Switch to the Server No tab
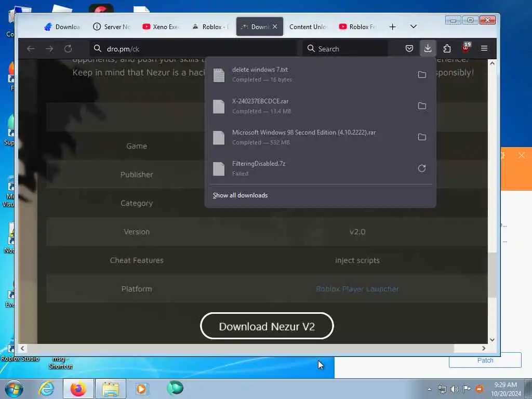 tap(112, 27)
